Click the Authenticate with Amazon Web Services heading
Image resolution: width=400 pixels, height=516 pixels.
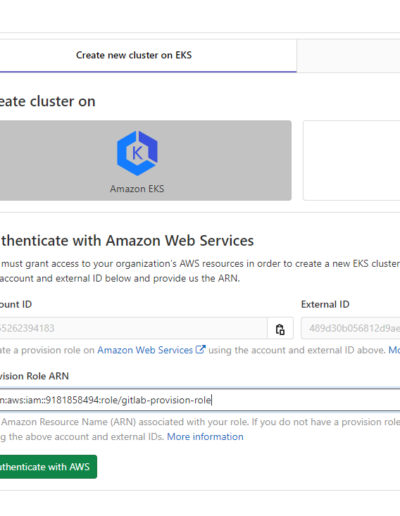tap(127, 241)
